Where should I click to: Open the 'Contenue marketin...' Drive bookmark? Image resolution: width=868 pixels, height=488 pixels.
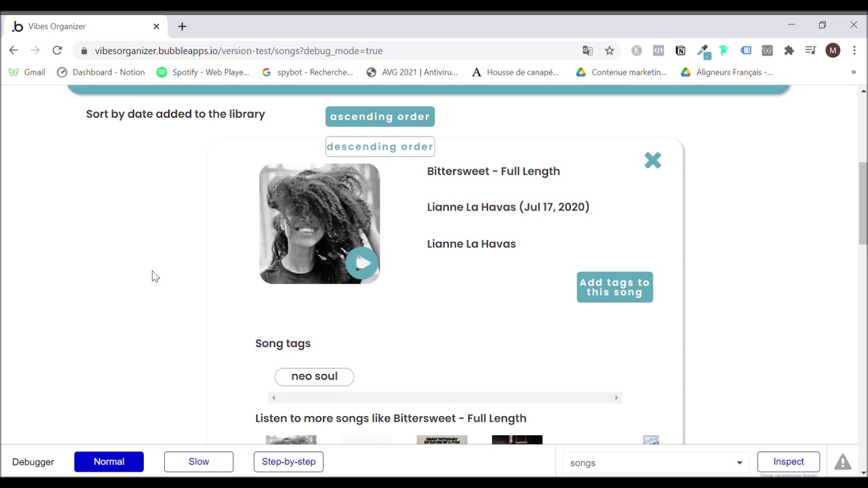click(x=621, y=73)
